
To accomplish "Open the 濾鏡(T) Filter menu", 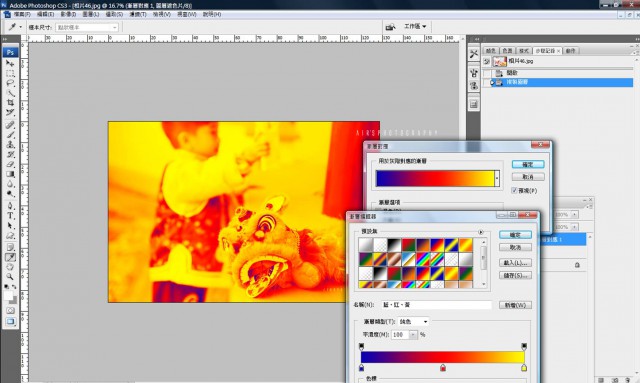I will pos(138,14).
